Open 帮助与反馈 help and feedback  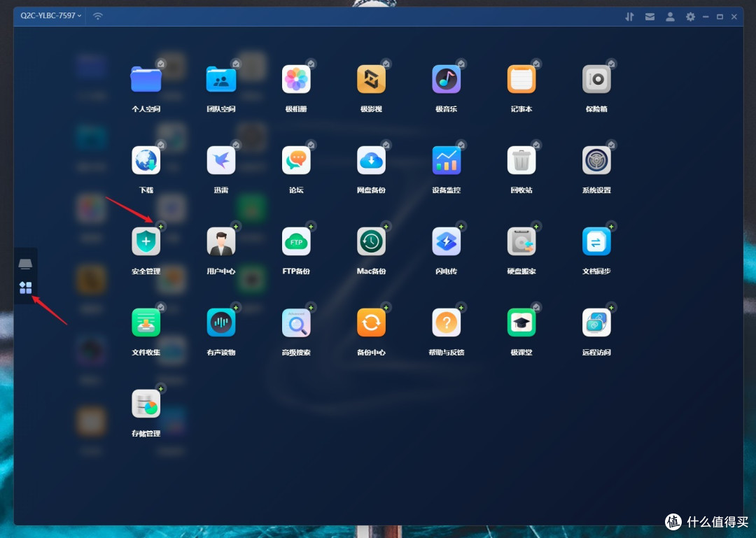tap(447, 322)
